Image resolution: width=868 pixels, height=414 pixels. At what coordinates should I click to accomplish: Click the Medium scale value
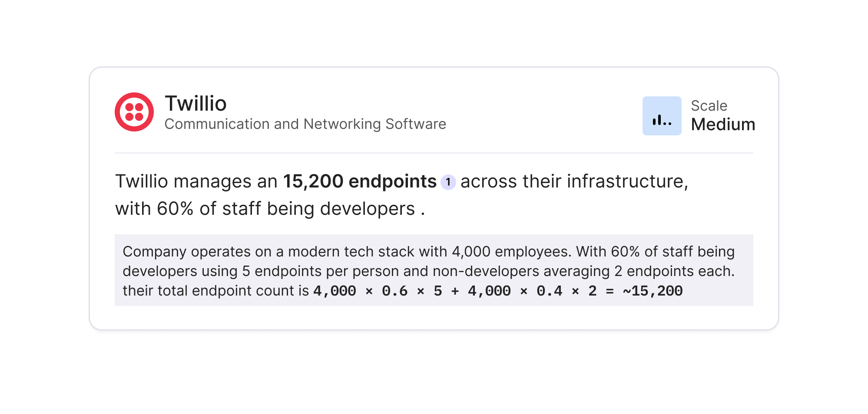pos(723,125)
